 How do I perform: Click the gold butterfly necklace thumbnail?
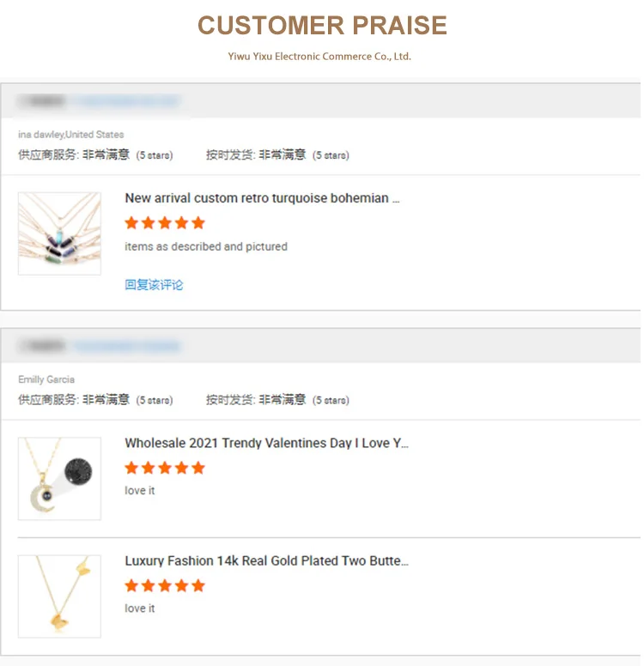coord(59,596)
